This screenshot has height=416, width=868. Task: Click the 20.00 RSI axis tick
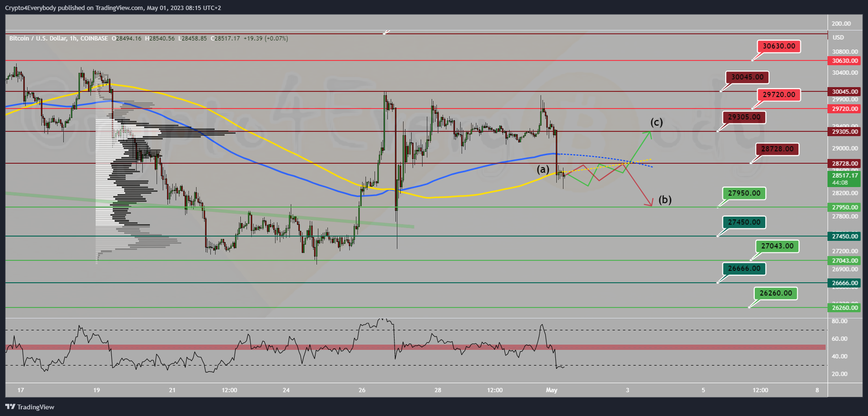[839, 374]
